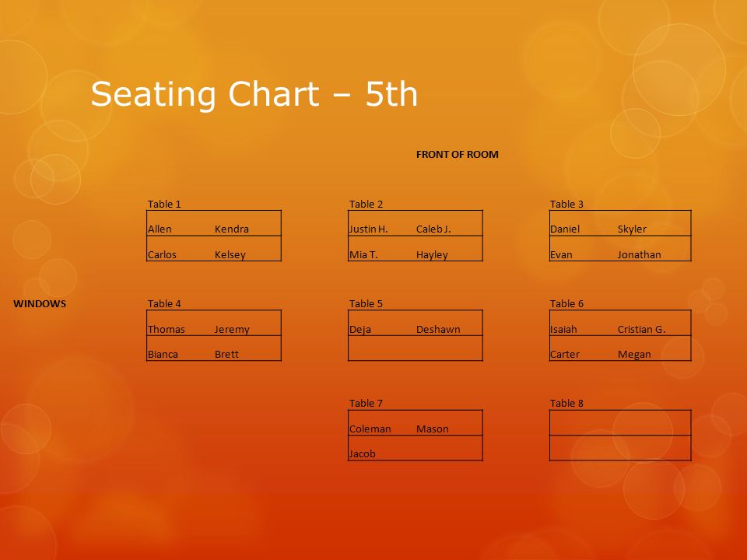The width and height of the screenshot is (747, 560).
Task: Click the WINDOWS label
Action: pos(40,304)
